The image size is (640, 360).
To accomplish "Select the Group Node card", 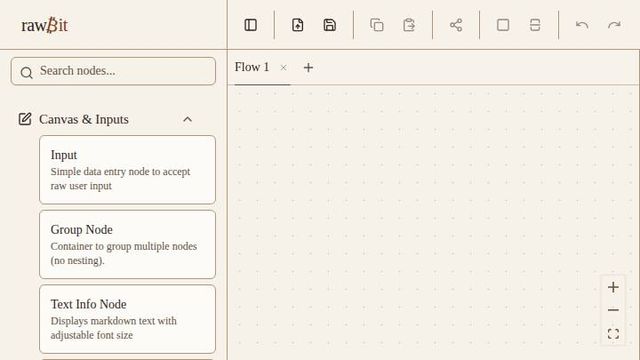I will click(x=127, y=244).
